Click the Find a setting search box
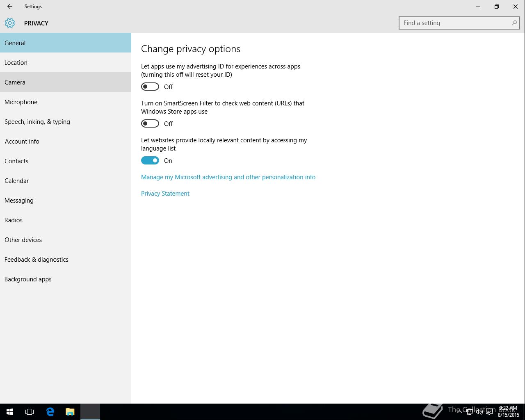The width and height of the screenshot is (525, 420). [459, 23]
